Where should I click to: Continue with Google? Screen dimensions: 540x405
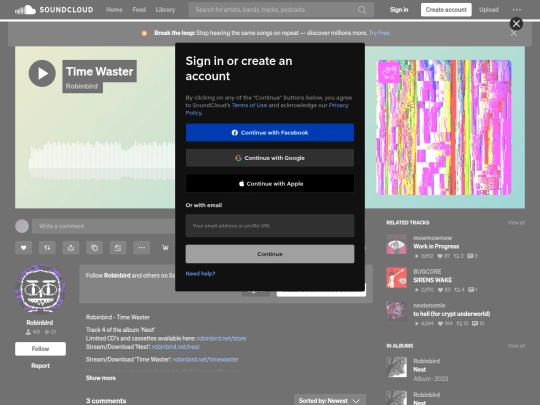[x=270, y=158]
